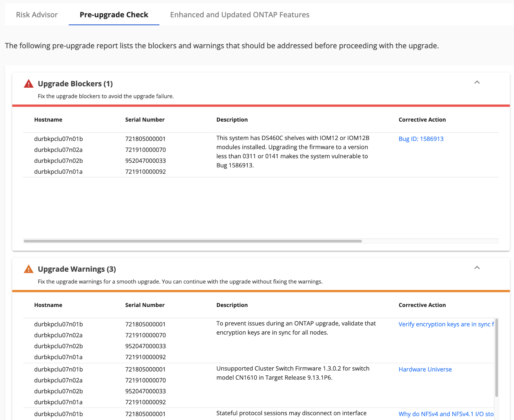The image size is (514, 420).
Task: Click the red Upgrade Blockers warning icon
Action: tap(29, 84)
